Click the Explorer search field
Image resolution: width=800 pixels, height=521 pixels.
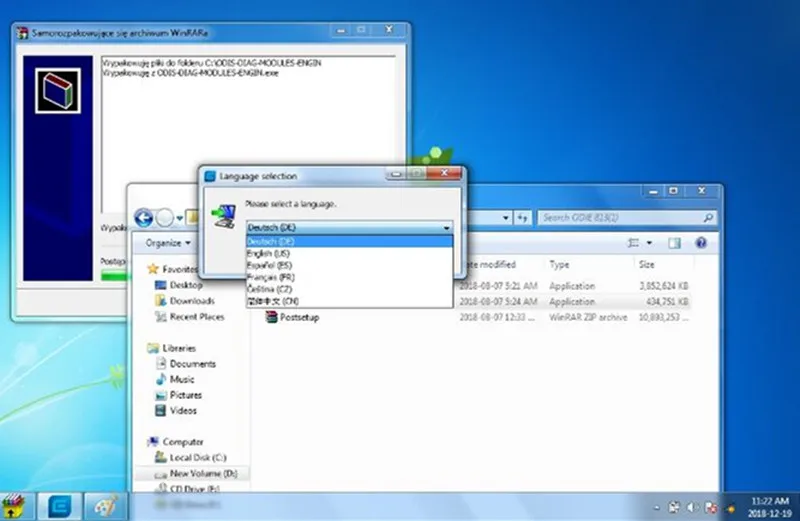tap(627, 218)
